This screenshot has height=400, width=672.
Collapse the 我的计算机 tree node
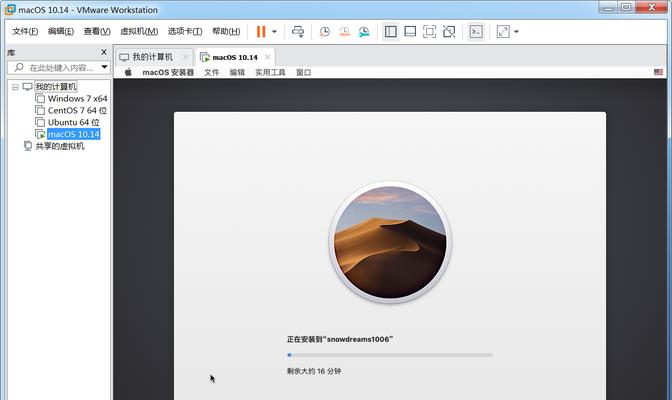tap(15, 87)
